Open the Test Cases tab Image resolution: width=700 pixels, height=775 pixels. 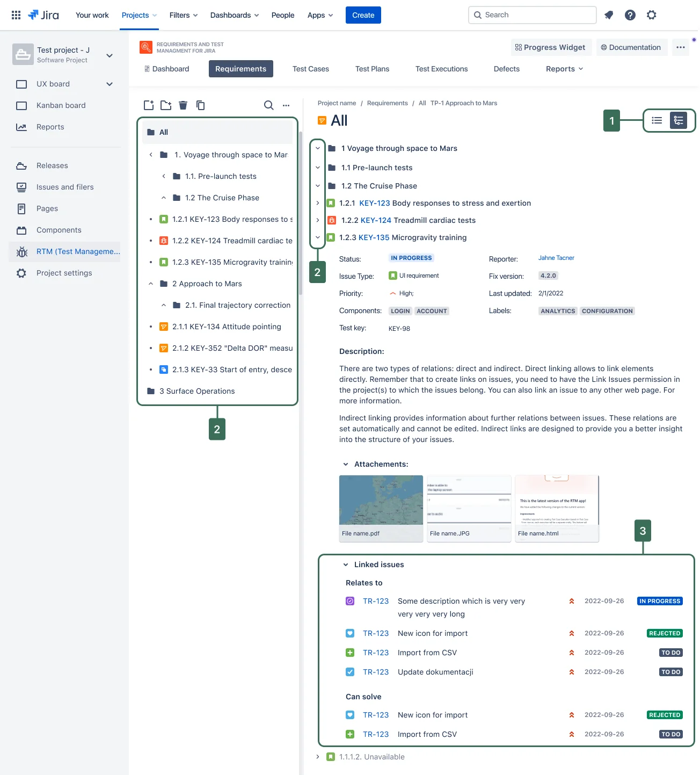pos(311,69)
